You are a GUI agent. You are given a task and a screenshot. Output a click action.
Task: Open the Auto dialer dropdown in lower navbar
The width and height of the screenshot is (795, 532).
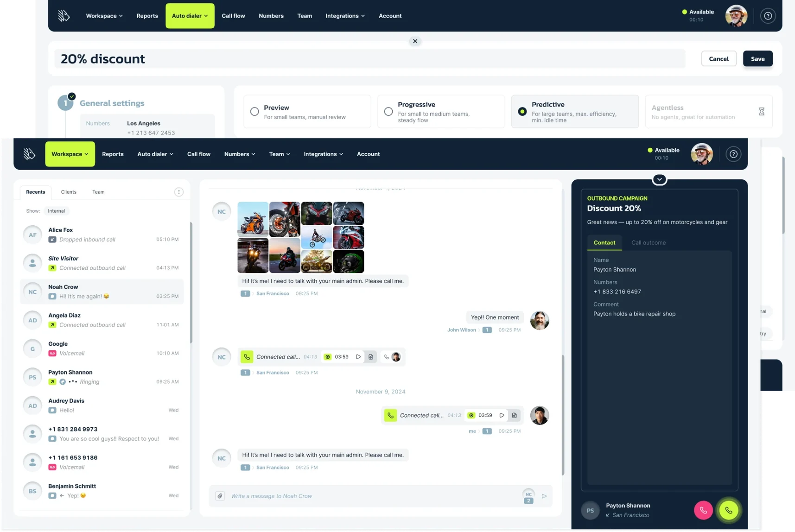tap(155, 154)
